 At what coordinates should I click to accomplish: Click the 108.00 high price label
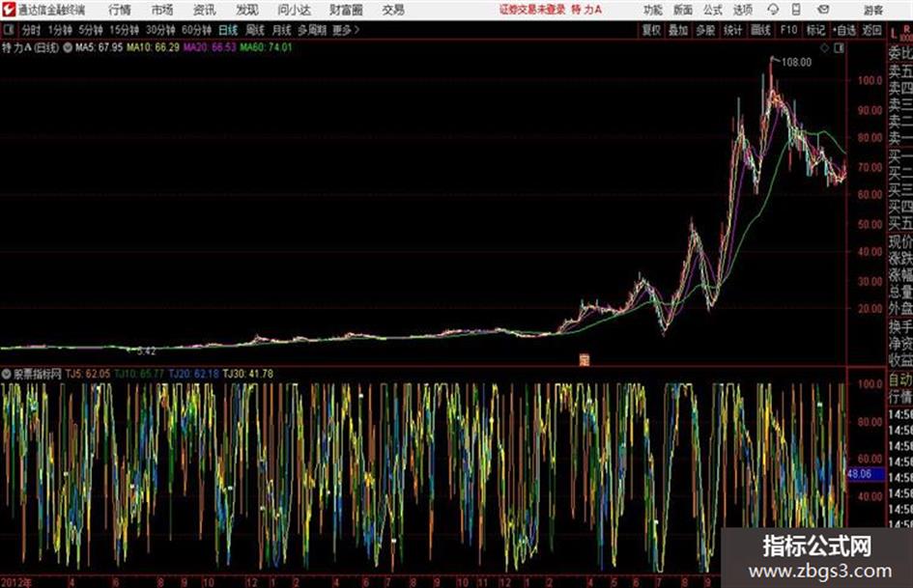point(796,63)
